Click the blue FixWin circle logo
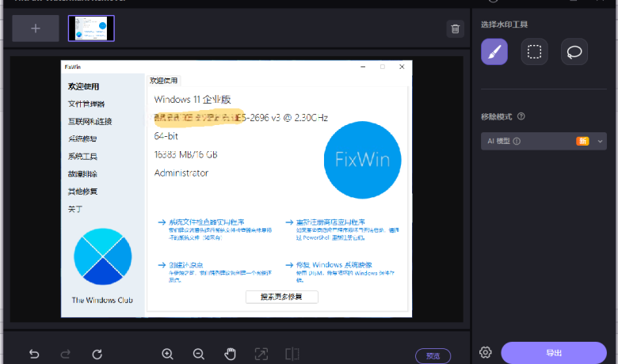618x364 pixels. tap(363, 160)
